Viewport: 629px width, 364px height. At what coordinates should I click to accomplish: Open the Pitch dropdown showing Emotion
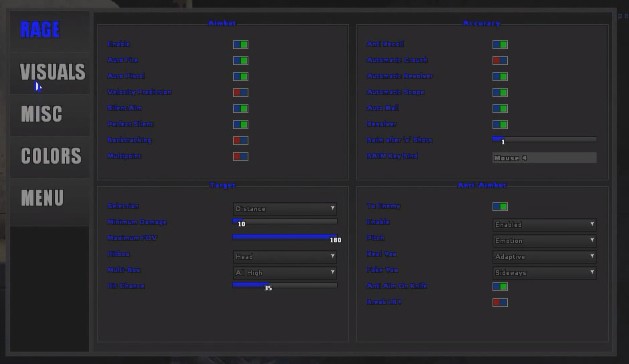[x=544, y=241]
